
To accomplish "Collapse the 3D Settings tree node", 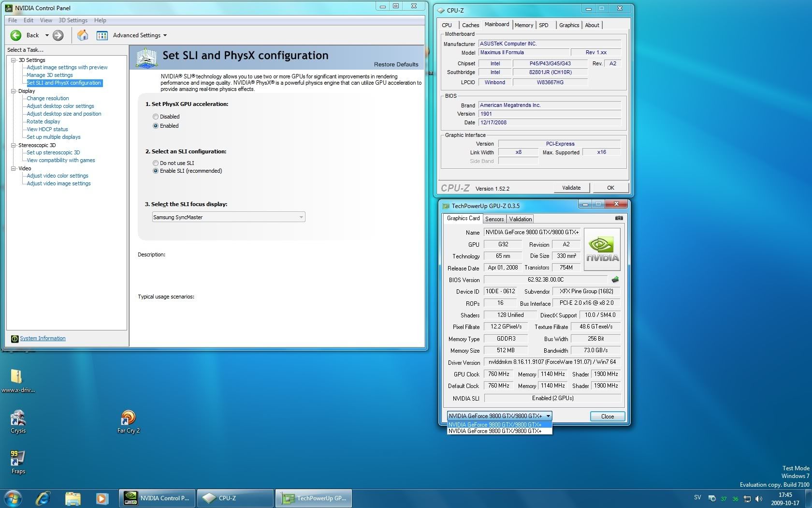I will (x=14, y=60).
